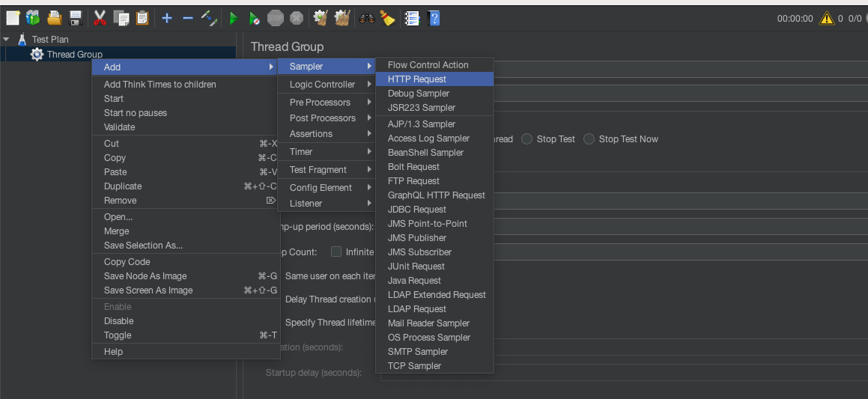
Task: Click the blue question mark Help icon
Action: pyautogui.click(x=434, y=18)
